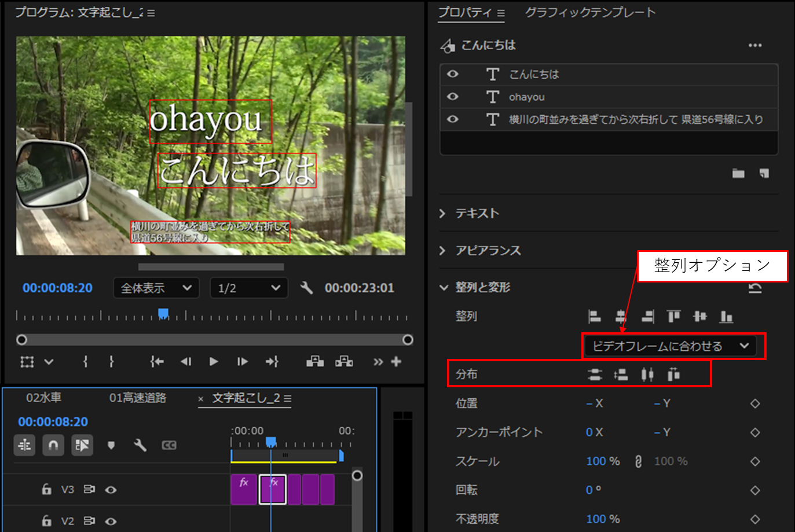Apply the distribute horizontal centers icon
The image size is (795, 532).
tap(647, 374)
